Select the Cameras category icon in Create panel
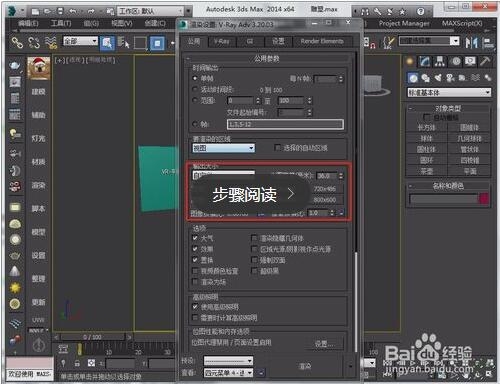This screenshot has width=500, height=384. coord(450,78)
